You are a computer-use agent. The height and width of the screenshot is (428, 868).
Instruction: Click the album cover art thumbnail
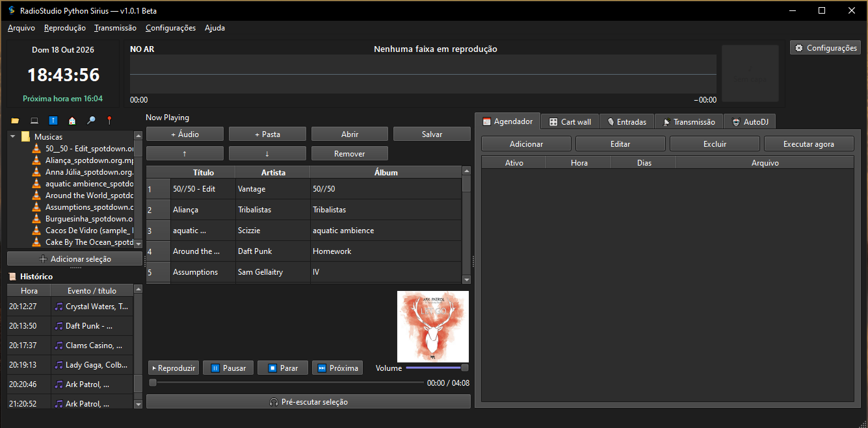click(433, 327)
